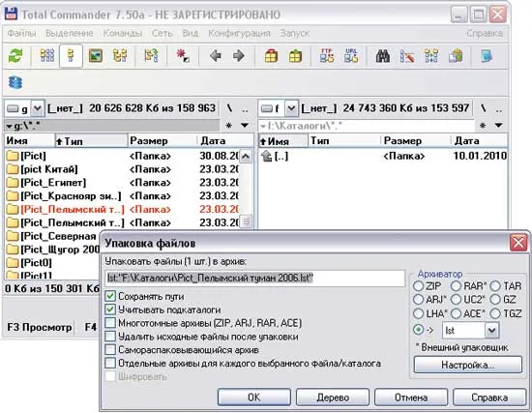The image size is (532, 413).
Task: Click the Отмена button
Action: pyautogui.click(x=411, y=398)
